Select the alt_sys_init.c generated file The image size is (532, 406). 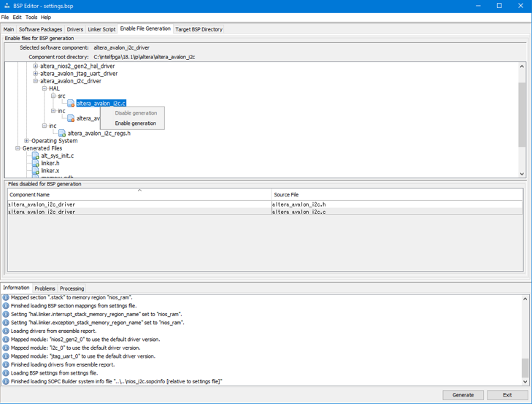pyautogui.click(x=58, y=156)
